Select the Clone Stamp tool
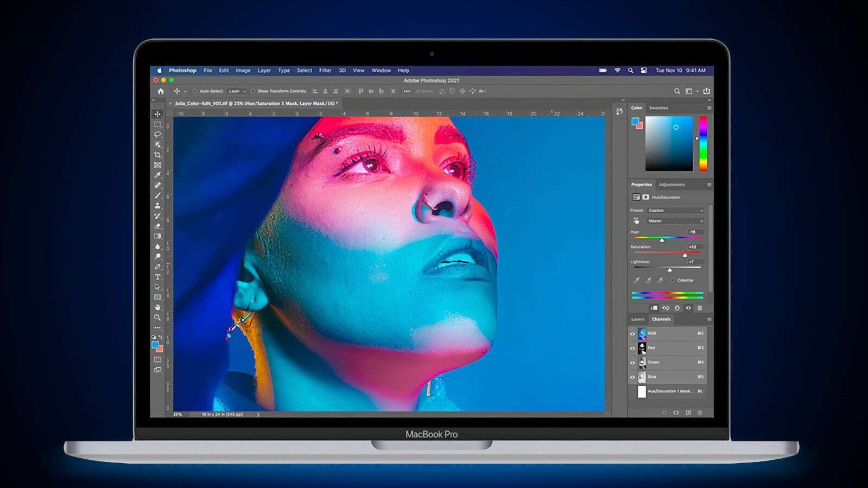The image size is (868, 488). coord(157,206)
